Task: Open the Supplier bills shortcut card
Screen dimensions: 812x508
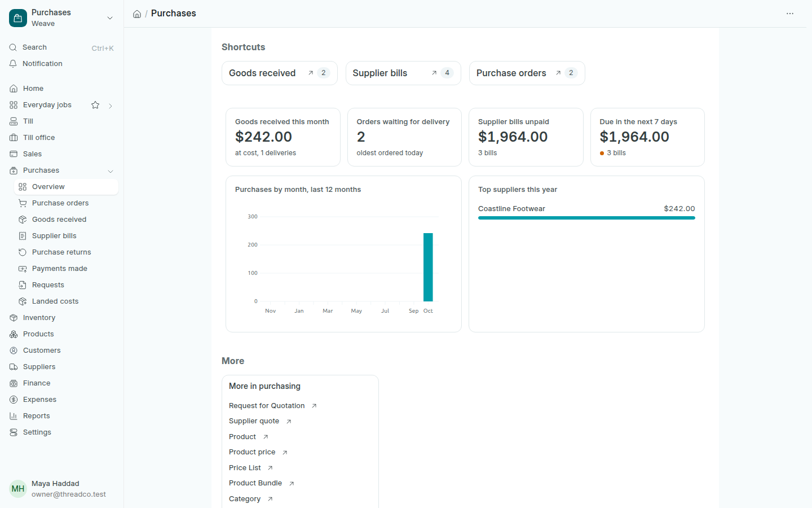Action: coord(403,73)
